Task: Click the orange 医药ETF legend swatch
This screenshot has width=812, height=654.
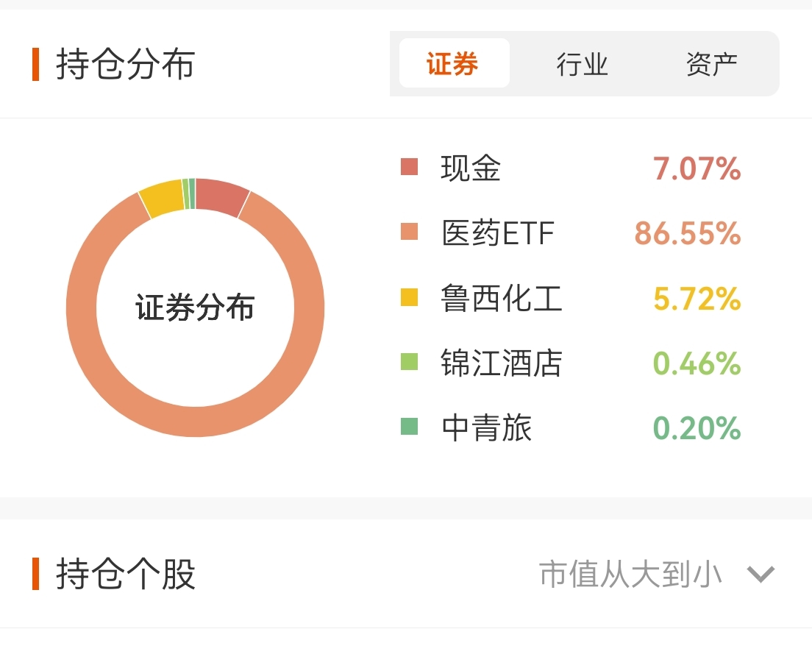Action: (409, 232)
